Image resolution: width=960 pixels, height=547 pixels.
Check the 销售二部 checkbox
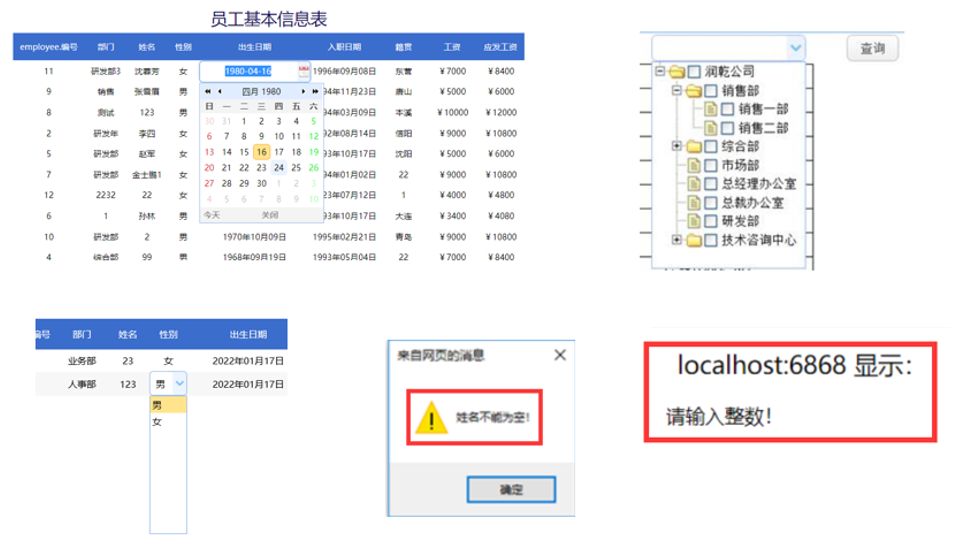(727, 128)
